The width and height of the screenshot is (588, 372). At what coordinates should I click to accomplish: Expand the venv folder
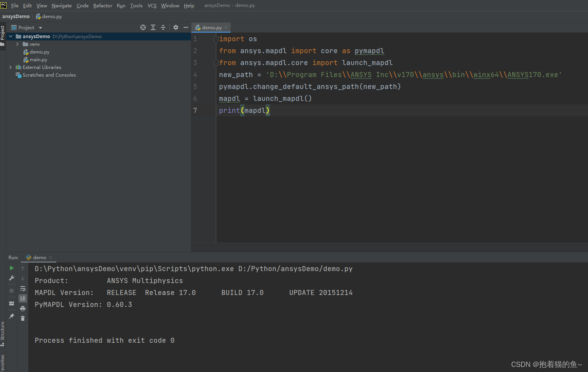(17, 44)
